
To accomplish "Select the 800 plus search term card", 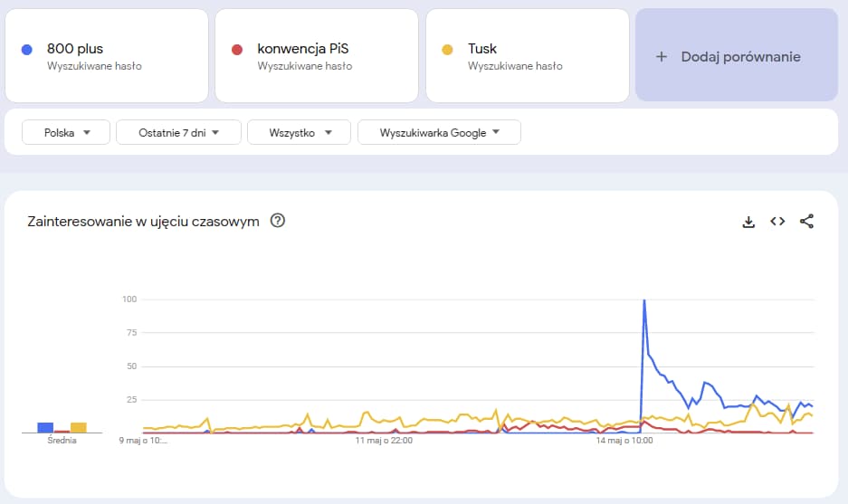I will 107,56.
